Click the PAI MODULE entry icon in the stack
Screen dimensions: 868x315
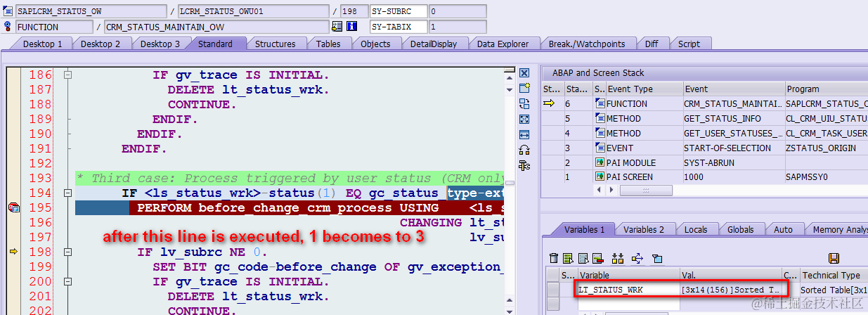600,162
